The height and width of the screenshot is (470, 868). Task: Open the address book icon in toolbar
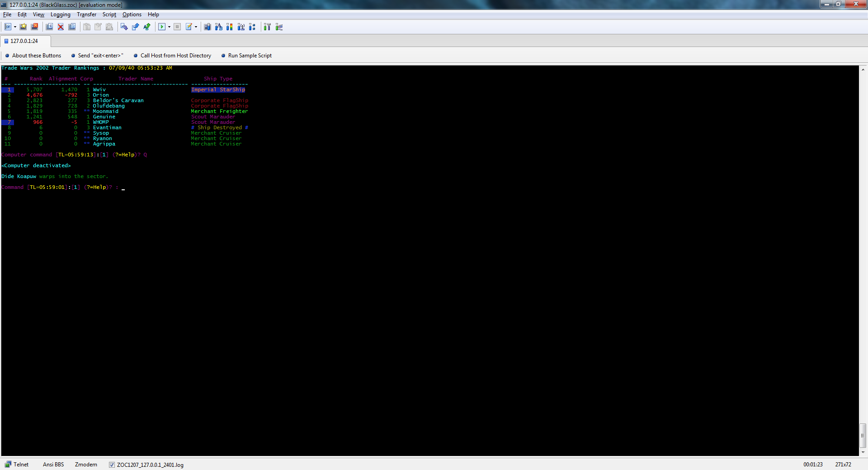pos(8,27)
